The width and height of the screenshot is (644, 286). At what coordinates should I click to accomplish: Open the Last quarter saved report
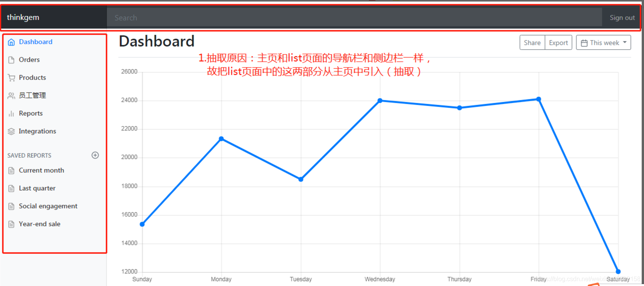point(37,188)
